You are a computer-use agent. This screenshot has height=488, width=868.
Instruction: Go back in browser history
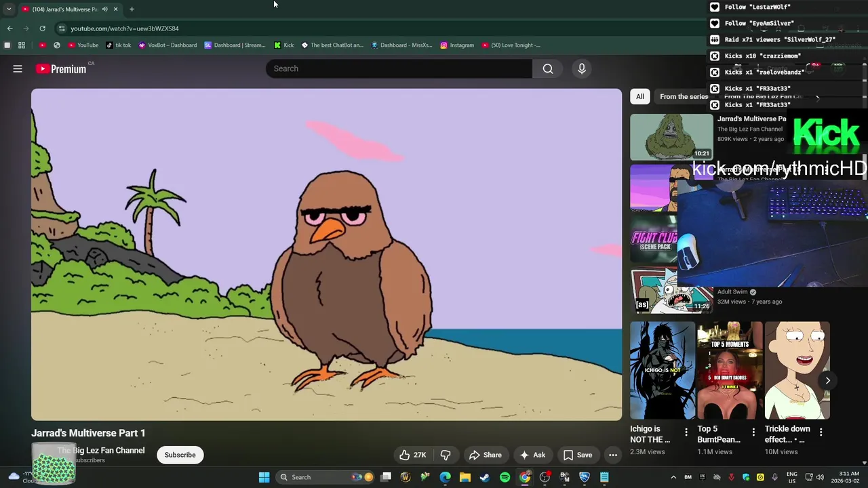coord(9,28)
